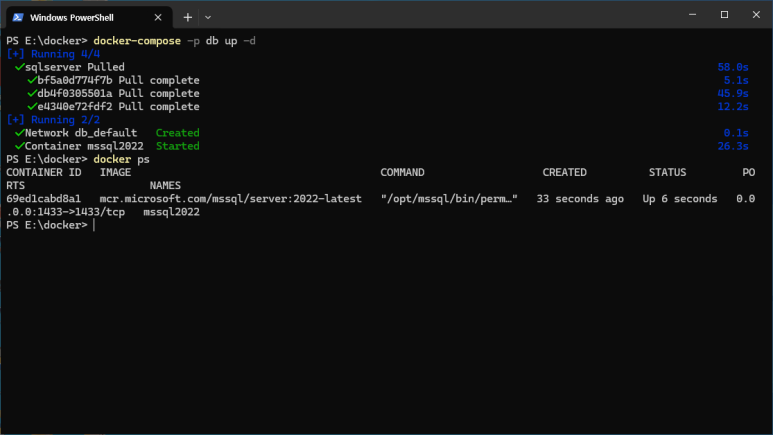The image size is (773, 435).
Task: Click the '26.3s' timing value
Action: [733, 146]
